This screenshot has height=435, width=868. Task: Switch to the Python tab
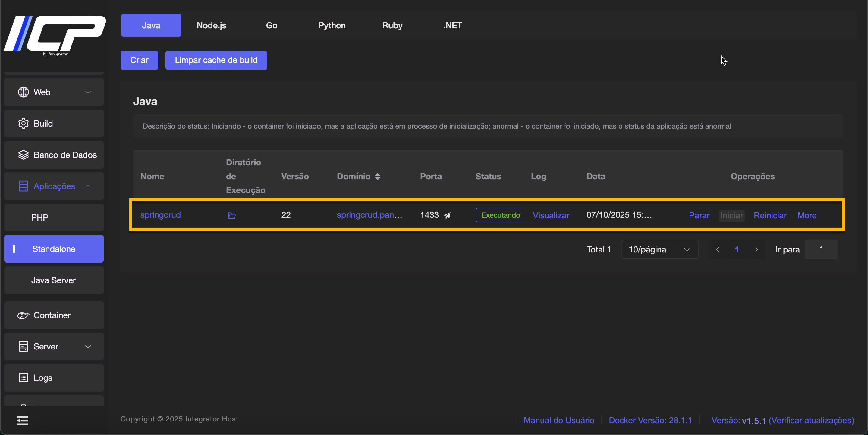[x=332, y=26]
